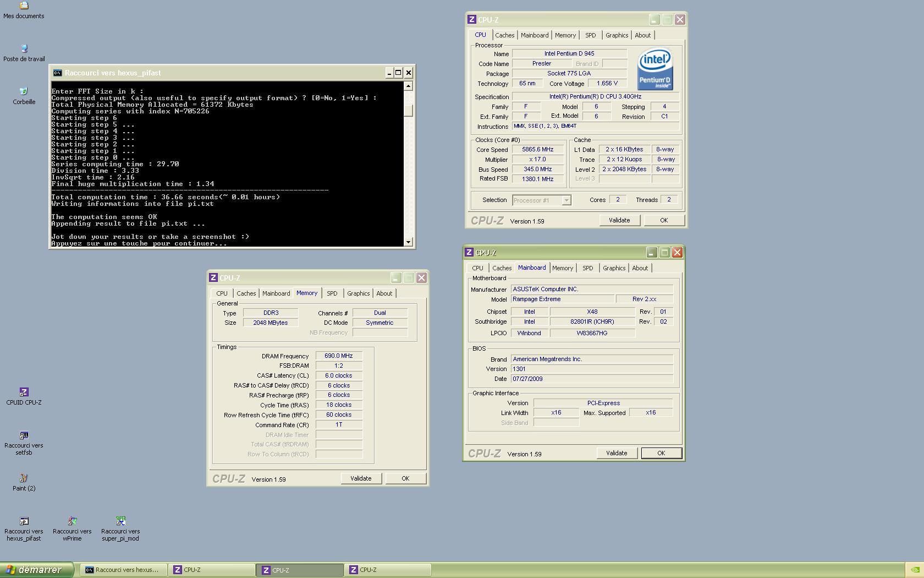
Task: Click the Command Rate 1T value
Action: [x=339, y=425]
